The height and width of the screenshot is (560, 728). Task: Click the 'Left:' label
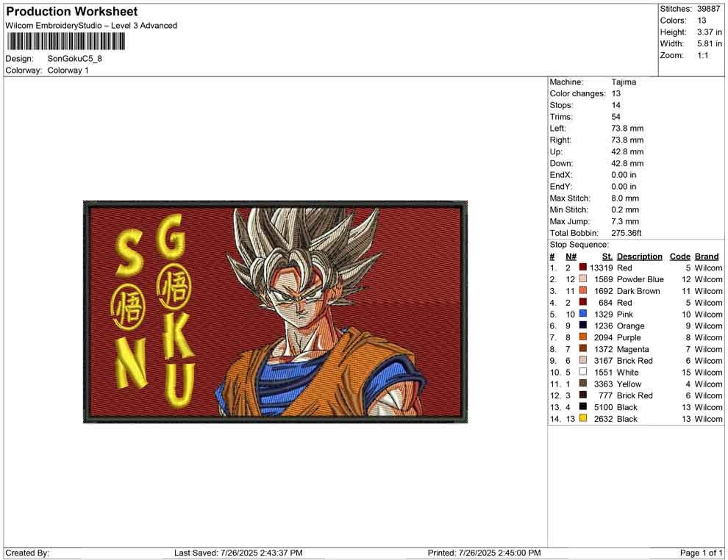tap(557, 128)
